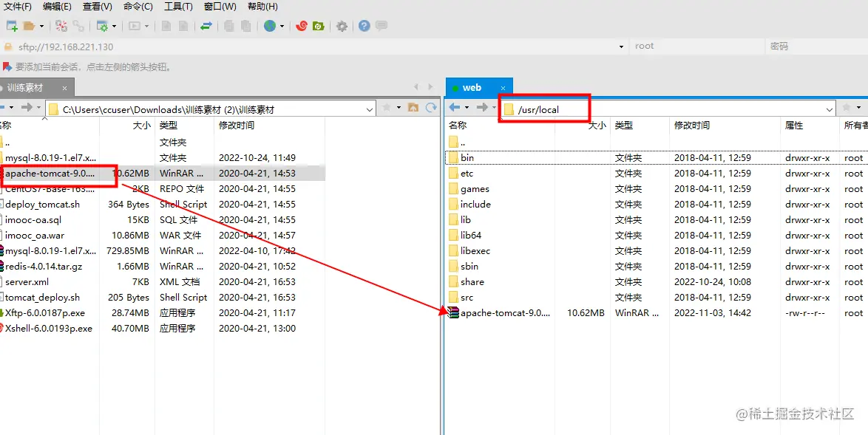Open the 帮助(H) menu

[x=262, y=7]
